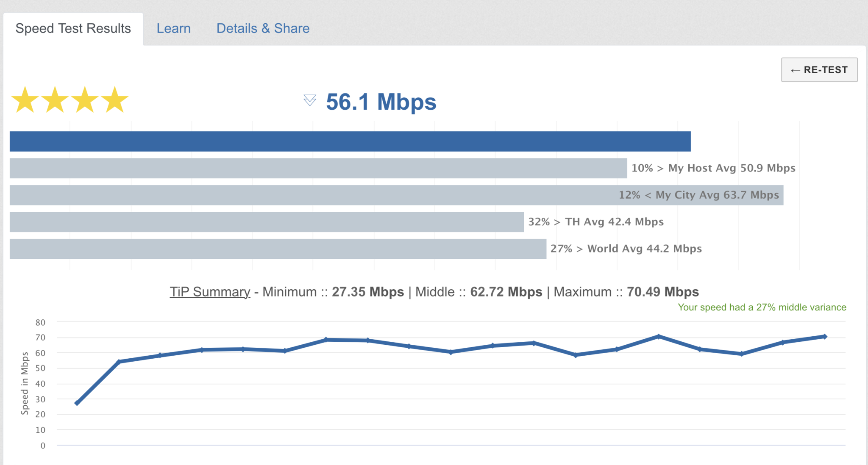Select the Speed Test Results tab
868x465 pixels.
click(x=73, y=29)
